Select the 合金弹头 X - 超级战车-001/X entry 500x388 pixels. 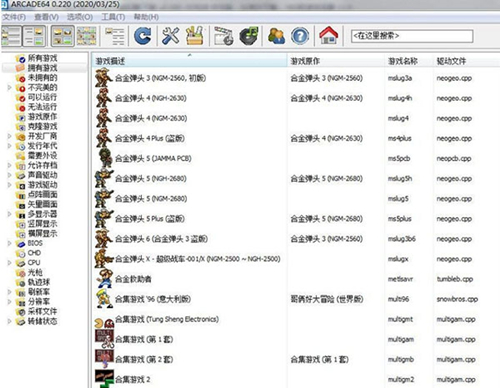[x=198, y=259]
